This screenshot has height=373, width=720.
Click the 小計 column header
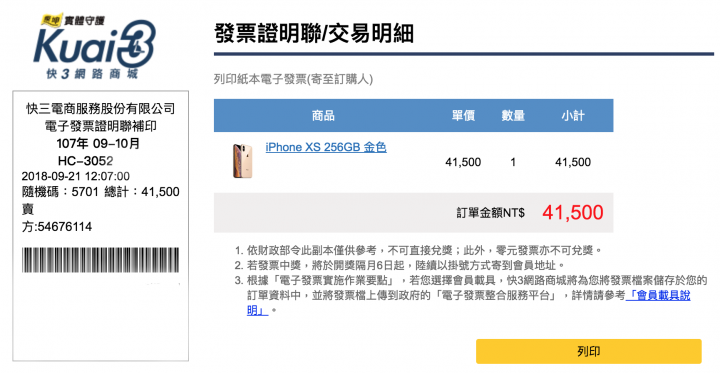point(573,116)
